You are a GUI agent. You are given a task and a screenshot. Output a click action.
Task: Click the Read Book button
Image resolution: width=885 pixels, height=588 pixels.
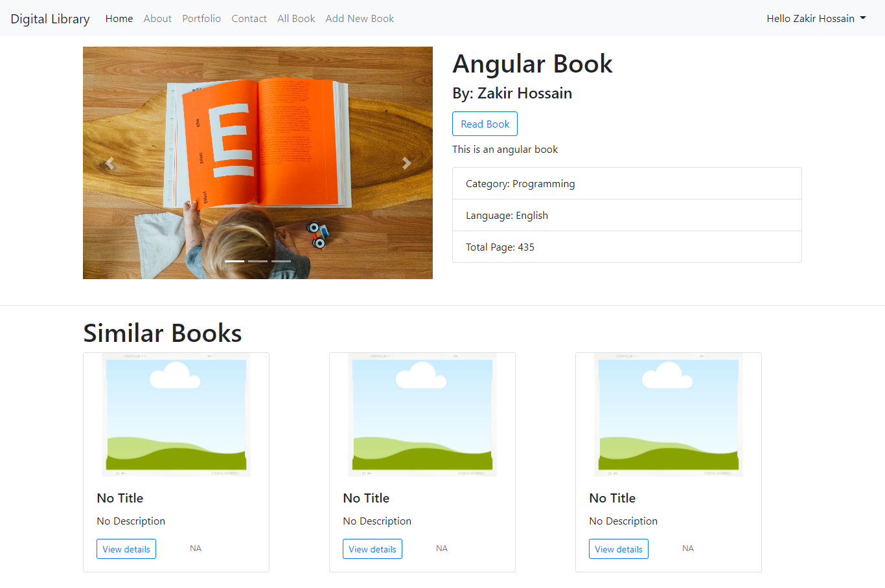[485, 124]
